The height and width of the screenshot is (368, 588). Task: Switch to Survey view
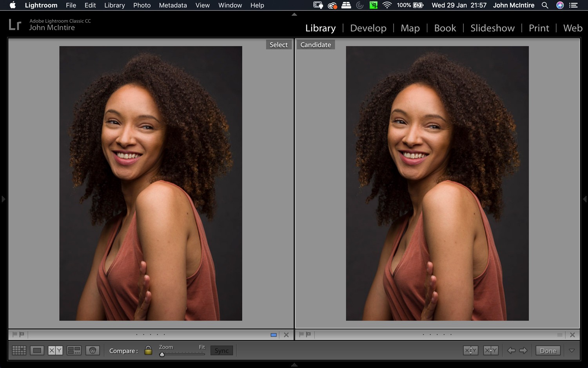point(74,350)
